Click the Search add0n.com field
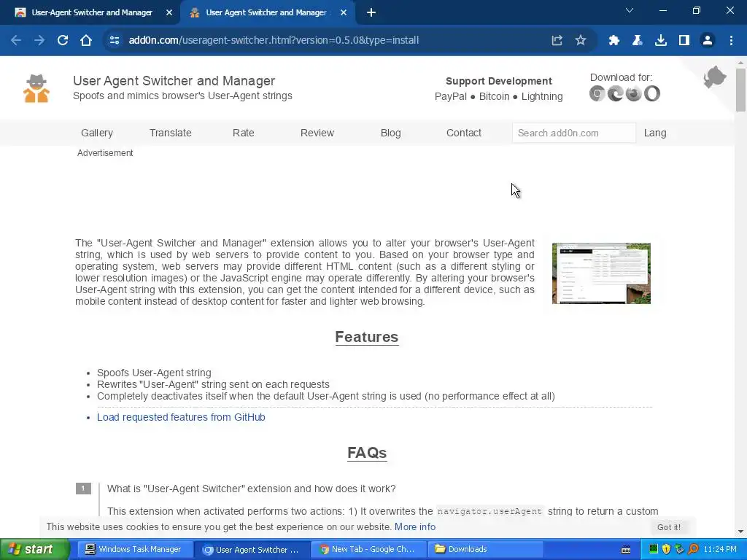This screenshot has height=560, width=747. [x=573, y=133]
